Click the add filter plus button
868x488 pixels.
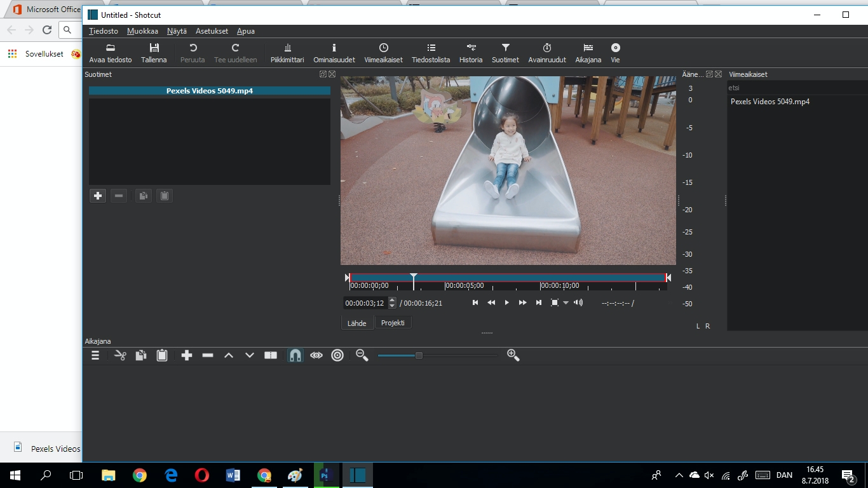(98, 196)
